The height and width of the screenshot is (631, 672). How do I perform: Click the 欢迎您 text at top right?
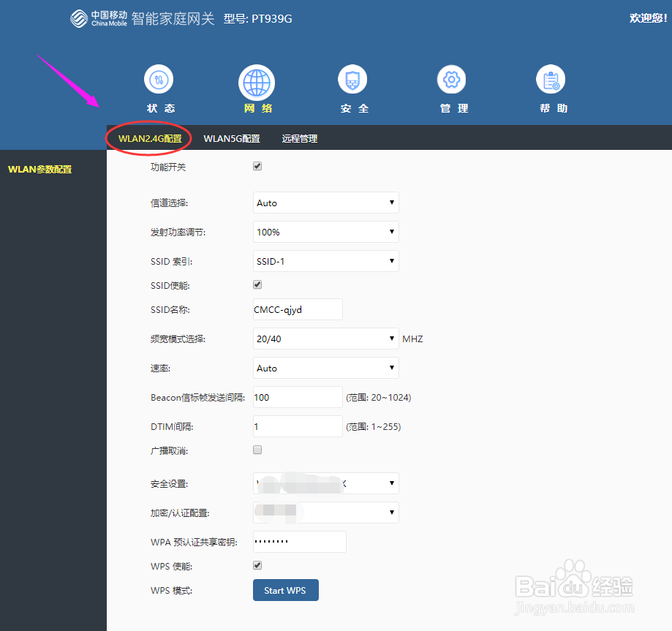click(646, 18)
